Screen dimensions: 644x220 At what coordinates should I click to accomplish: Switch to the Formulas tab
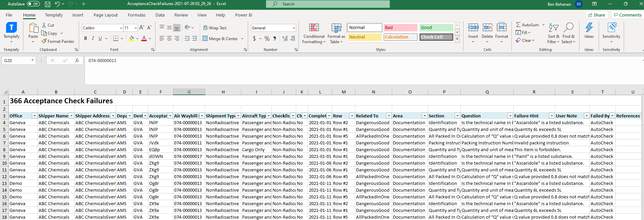pos(137,15)
